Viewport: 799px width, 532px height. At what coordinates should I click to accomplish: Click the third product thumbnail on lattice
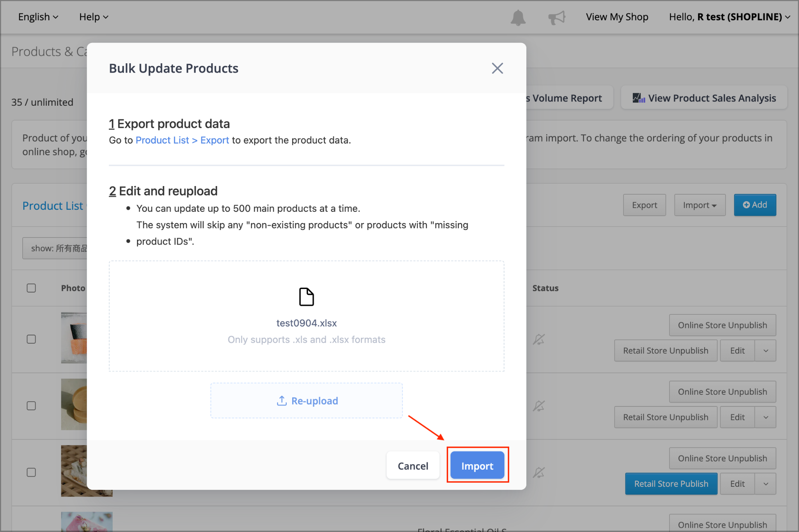tap(87, 471)
